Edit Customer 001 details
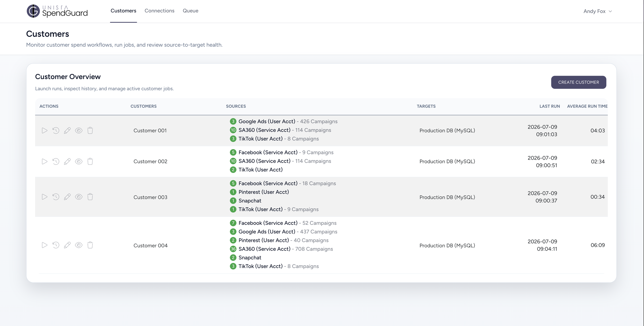 tap(67, 131)
